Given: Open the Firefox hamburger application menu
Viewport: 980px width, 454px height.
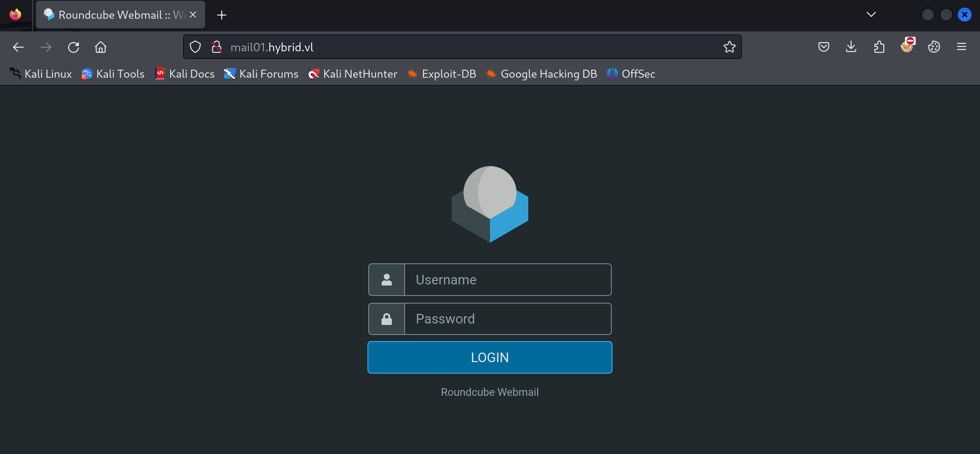Looking at the screenshot, I should (x=961, y=47).
